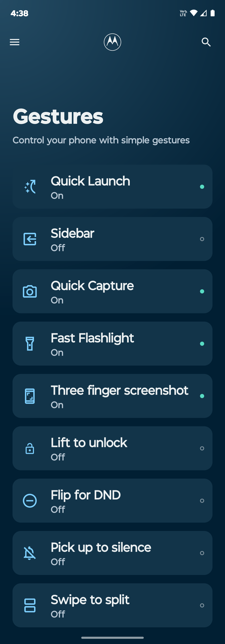Open the hamburger navigation menu
Image resolution: width=225 pixels, height=644 pixels.
15,42
